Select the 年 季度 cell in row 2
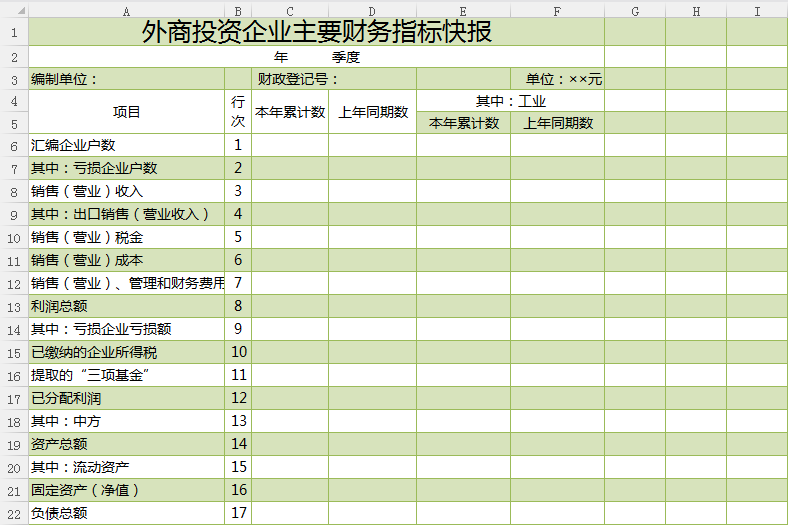Viewport: 788px width, 525px height. [x=316, y=57]
